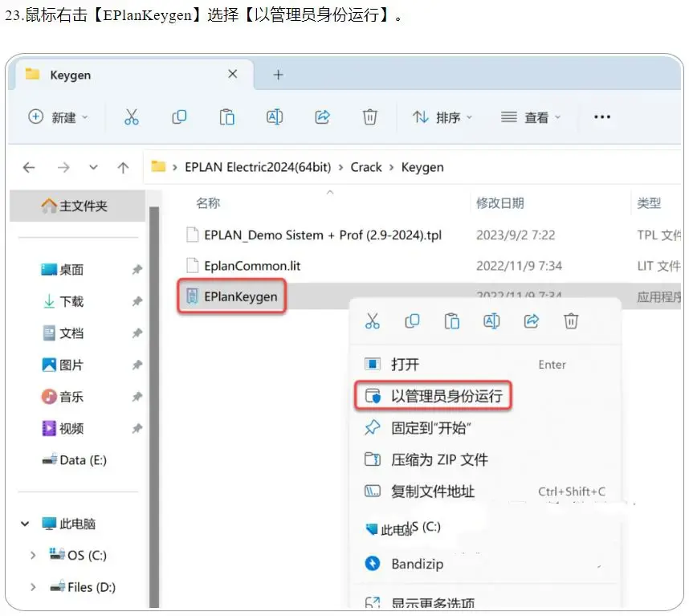Expand the Files (D:) drive node

(33, 587)
